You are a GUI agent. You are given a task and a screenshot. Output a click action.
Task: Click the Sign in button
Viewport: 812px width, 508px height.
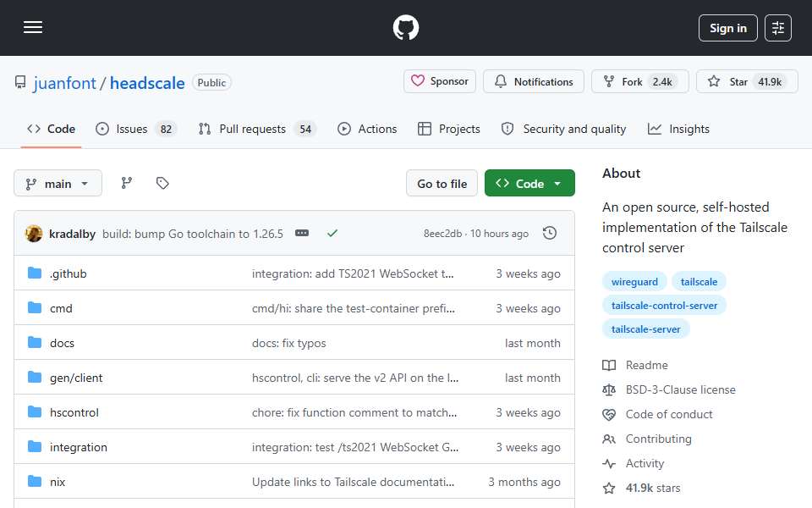[x=727, y=28]
